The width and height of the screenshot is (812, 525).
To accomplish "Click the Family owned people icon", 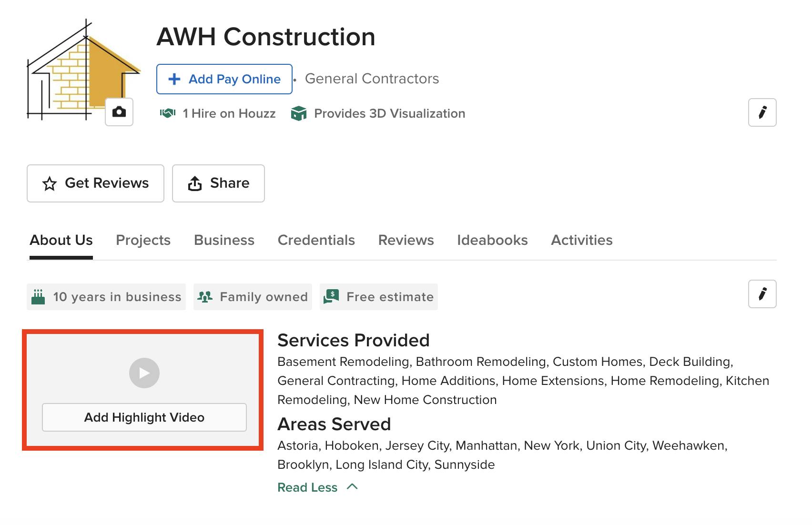I will point(205,297).
